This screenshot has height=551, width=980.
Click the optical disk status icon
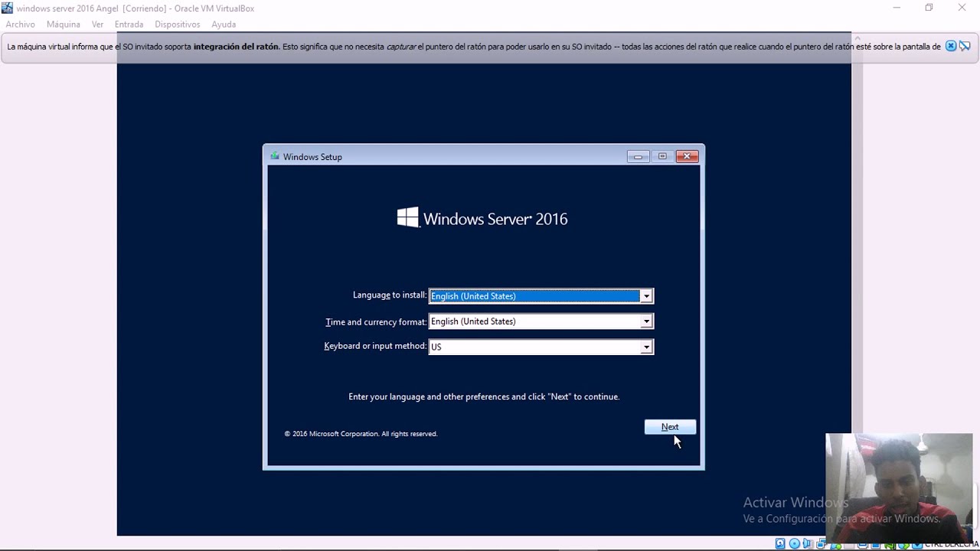pos(794,543)
